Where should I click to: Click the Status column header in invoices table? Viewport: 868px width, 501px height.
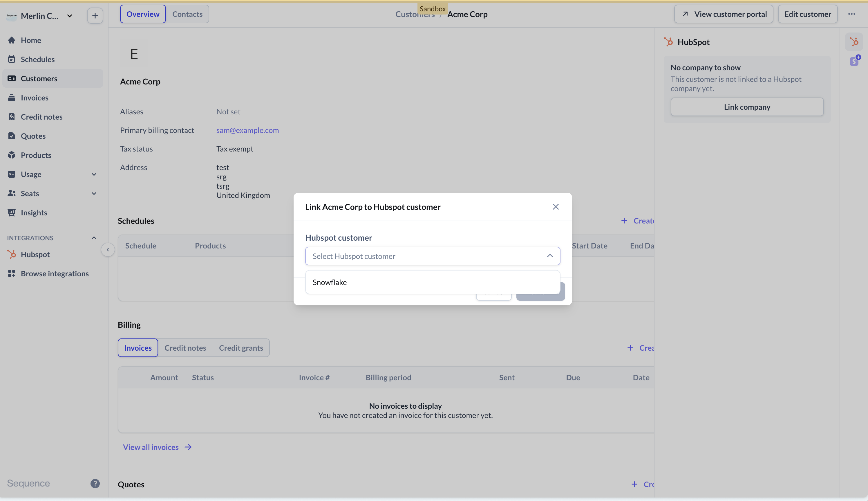[x=202, y=377]
